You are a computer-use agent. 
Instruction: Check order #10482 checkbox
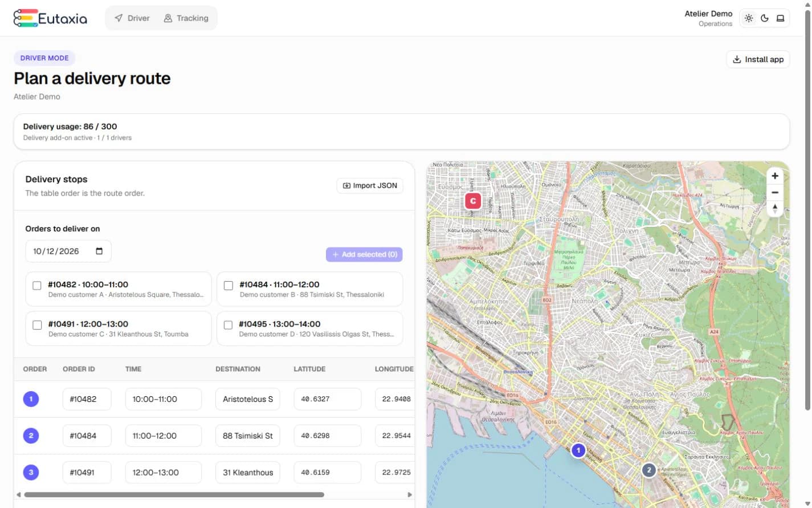(x=37, y=286)
